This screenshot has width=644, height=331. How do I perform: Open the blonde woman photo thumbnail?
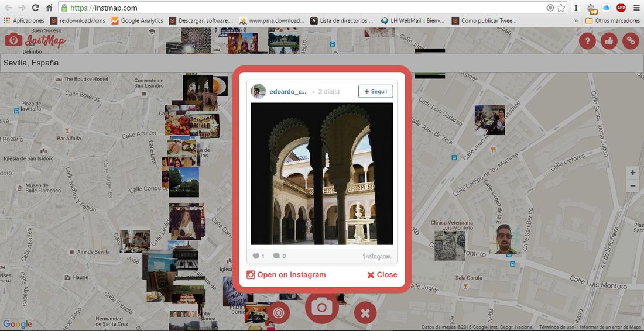(x=186, y=225)
